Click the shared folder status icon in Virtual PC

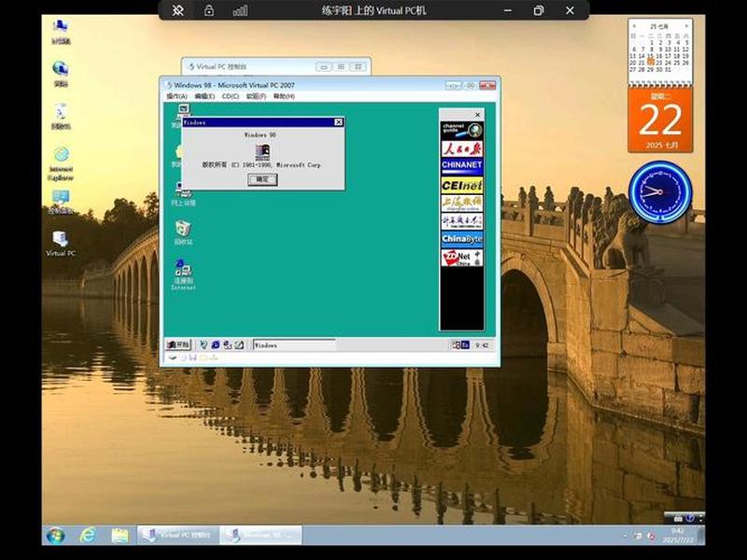pos(204,357)
